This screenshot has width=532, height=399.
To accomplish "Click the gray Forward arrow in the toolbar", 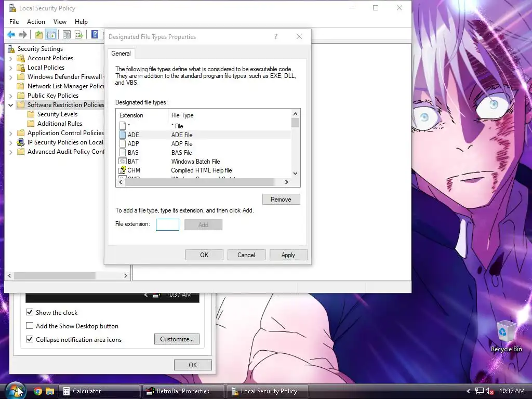I will tap(23, 35).
